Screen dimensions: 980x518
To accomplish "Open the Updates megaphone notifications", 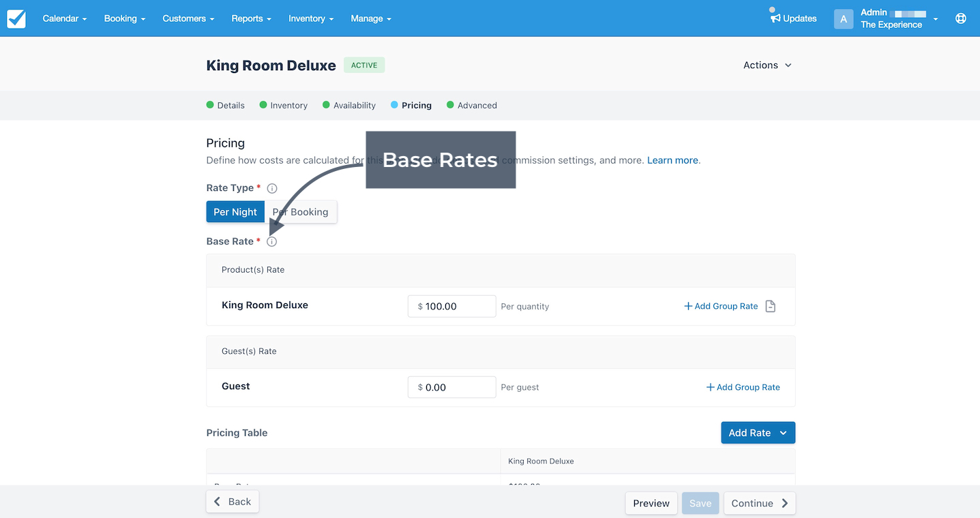I will pos(793,18).
